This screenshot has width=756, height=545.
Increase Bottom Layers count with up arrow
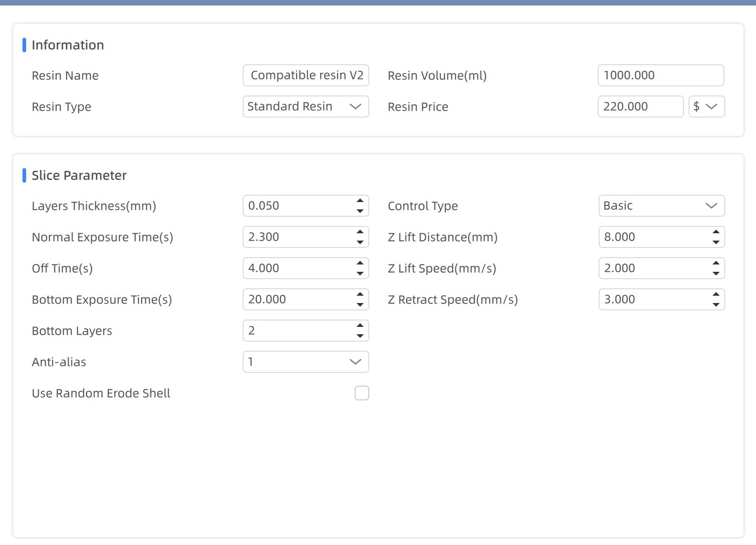click(360, 326)
